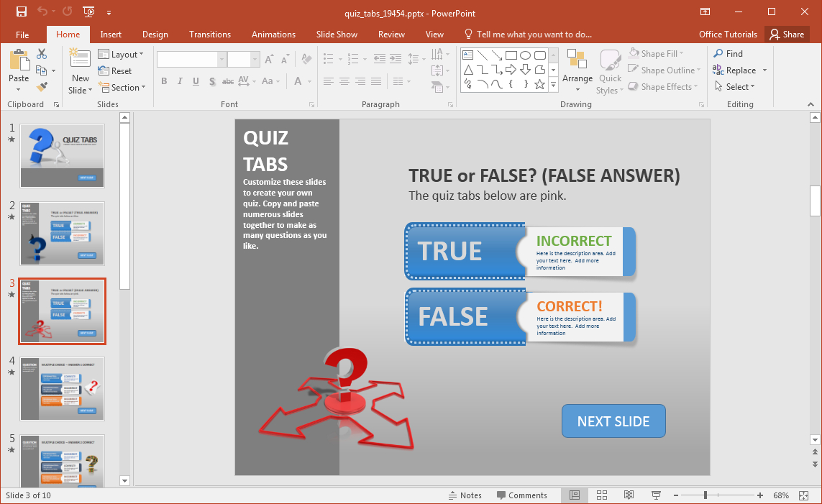The width and height of the screenshot is (822, 504).
Task: Click the Paste clipboard icon
Action: pyautogui.click(x=19, y=61)
